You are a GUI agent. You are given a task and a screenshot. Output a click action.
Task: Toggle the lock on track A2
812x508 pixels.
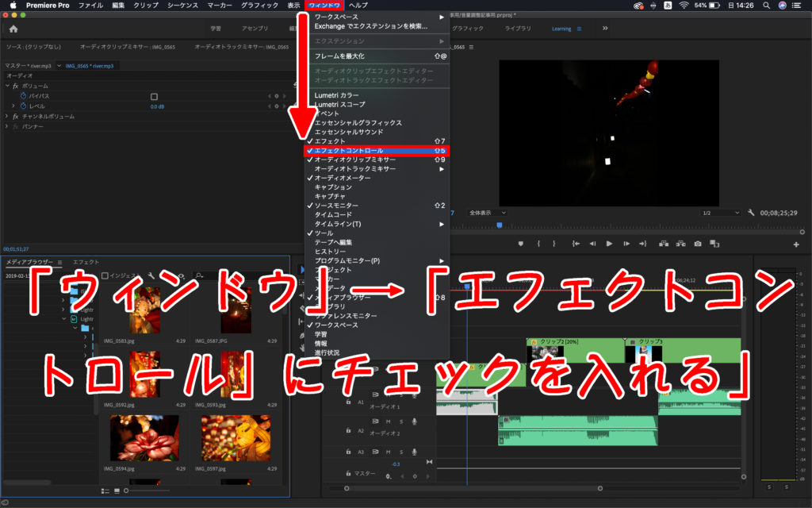348,430
